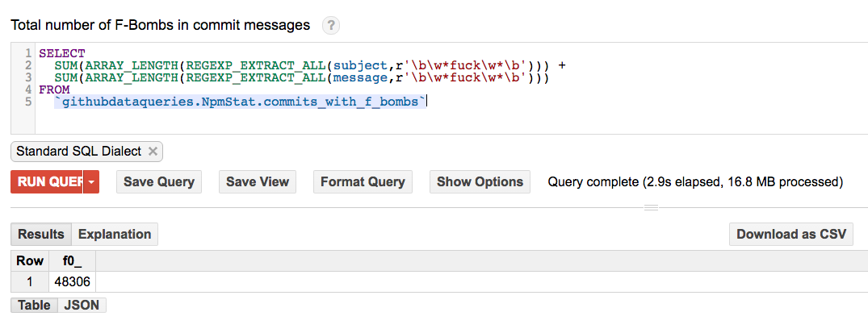
Task: Switch to the JSON view
Action: 82,306
